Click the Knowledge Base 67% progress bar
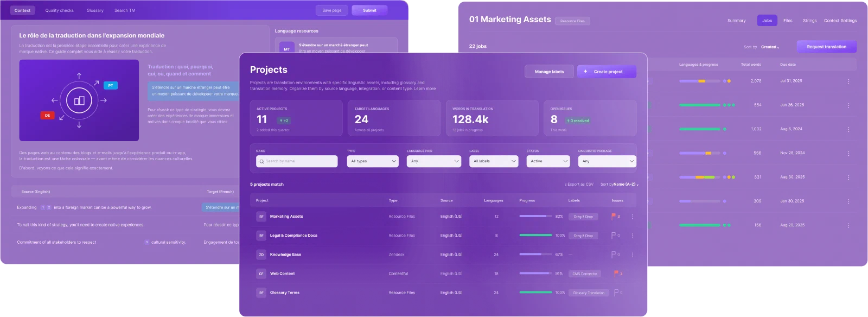 pyautogui.click(x=535, y=254)
